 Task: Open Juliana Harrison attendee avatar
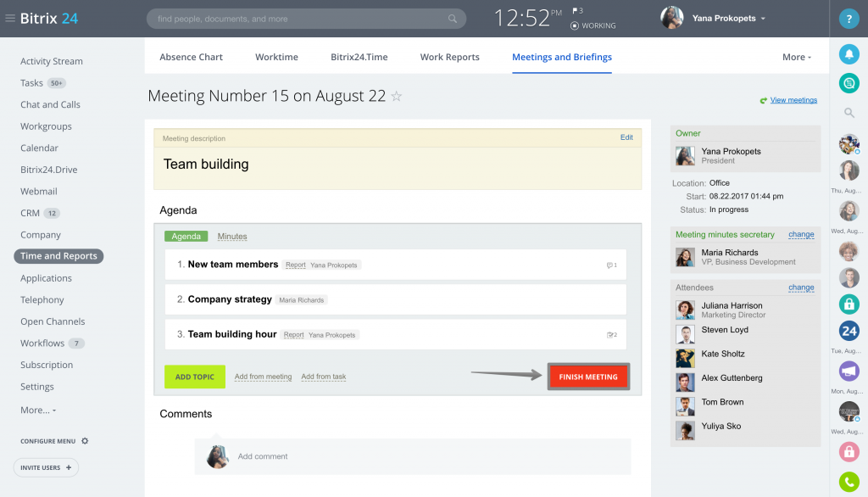pyautogui.click(x=685, y=310)
